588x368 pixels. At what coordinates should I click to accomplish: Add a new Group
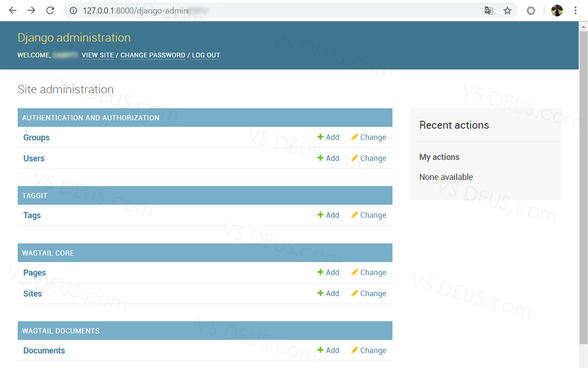[x=328, y=137]
